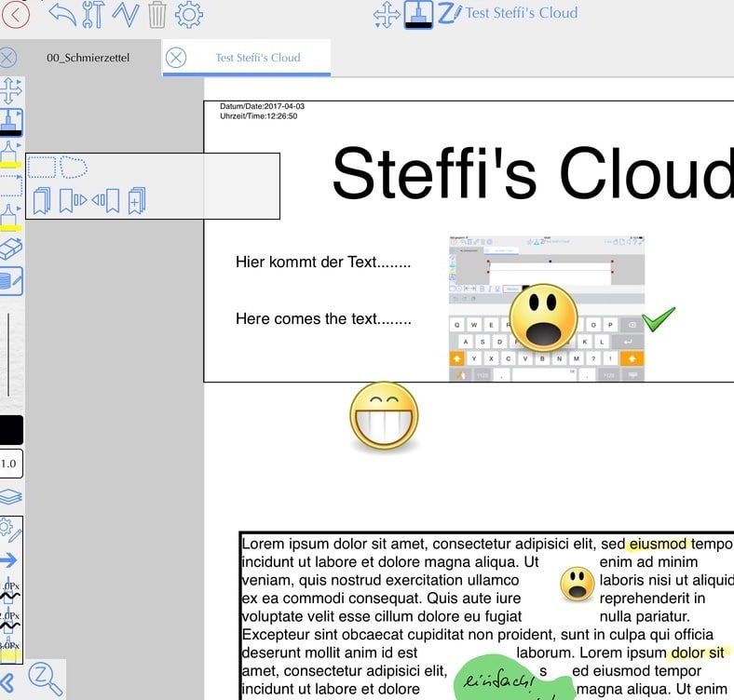Click the Test Steffi's Cloud title text
Image resolution: width=734 pixels, height=700 pixels.
521,13
